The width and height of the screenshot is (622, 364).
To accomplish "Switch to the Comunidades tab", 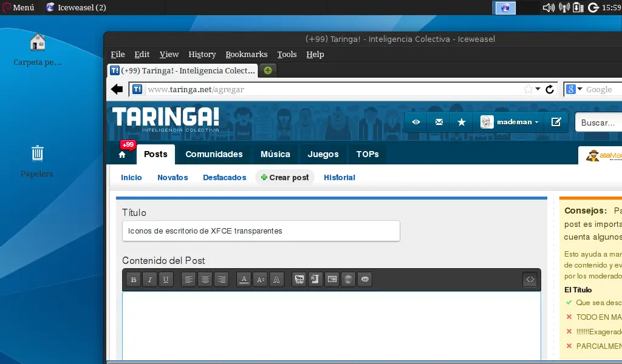I will 214,155.
